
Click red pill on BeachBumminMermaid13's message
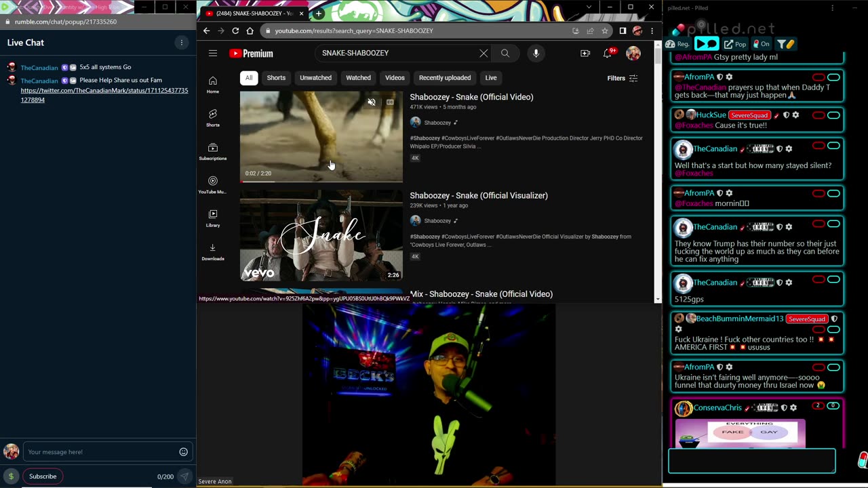pos(818,329)
